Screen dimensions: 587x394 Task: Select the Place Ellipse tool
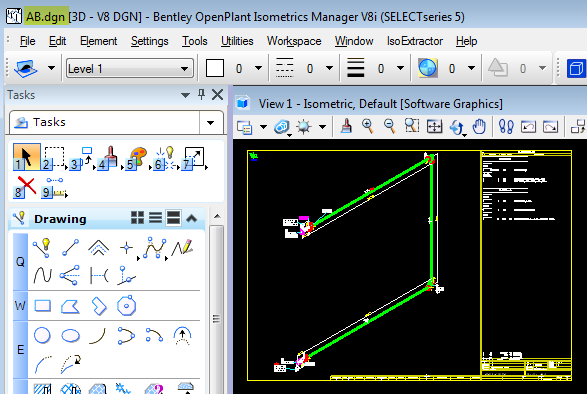coord(70,335)
